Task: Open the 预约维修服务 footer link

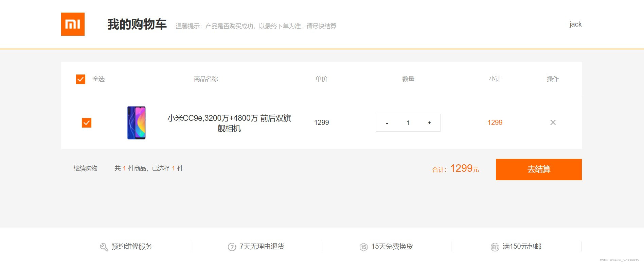Action: [132, 247]
